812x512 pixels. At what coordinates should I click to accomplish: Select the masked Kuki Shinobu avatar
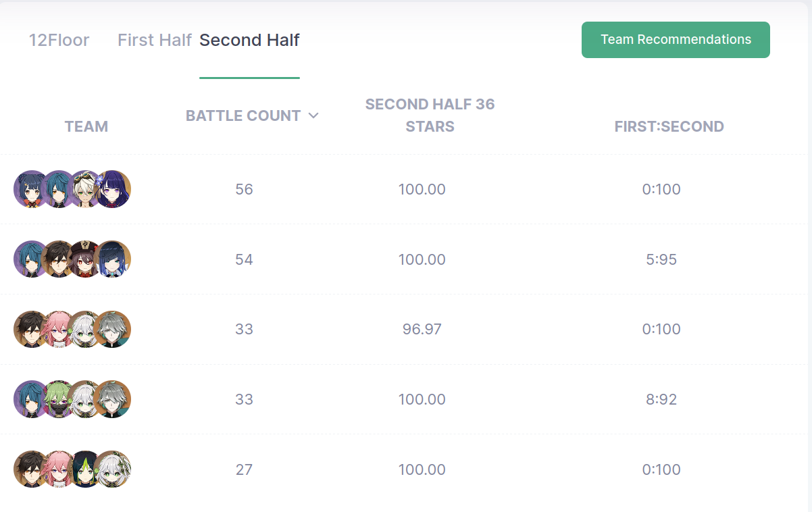59,399
